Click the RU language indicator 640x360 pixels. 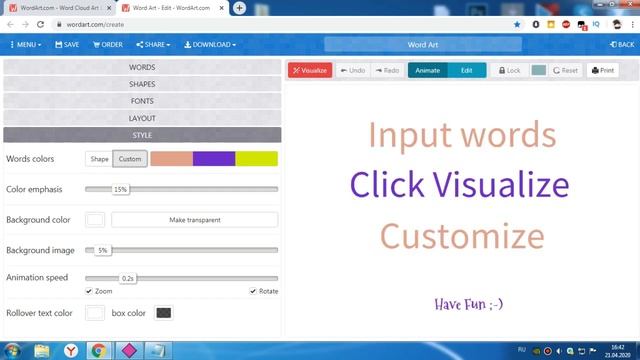522,350
